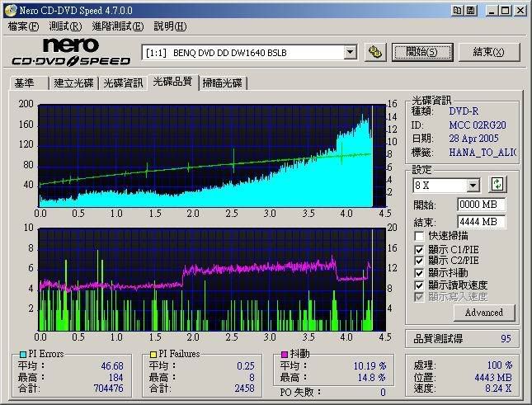The width and height of the screenshot is (532, 405).
Task: Click the 開始(S) start button
Action: 422,52
